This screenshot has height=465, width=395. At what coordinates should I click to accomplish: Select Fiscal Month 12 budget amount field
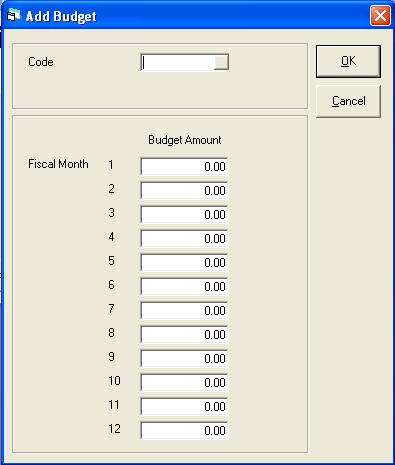184,430
